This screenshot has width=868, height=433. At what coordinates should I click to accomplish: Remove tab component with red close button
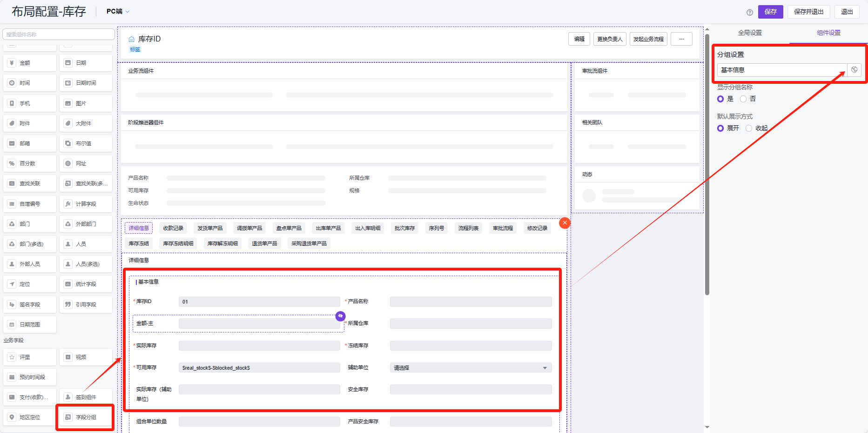pos(565,223)
